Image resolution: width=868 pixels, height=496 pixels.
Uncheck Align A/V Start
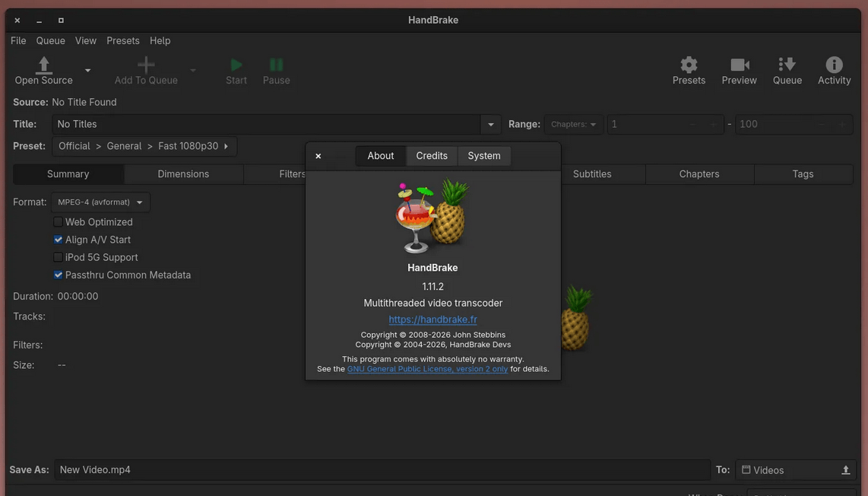pyautogui.click(x=58, y=240)
